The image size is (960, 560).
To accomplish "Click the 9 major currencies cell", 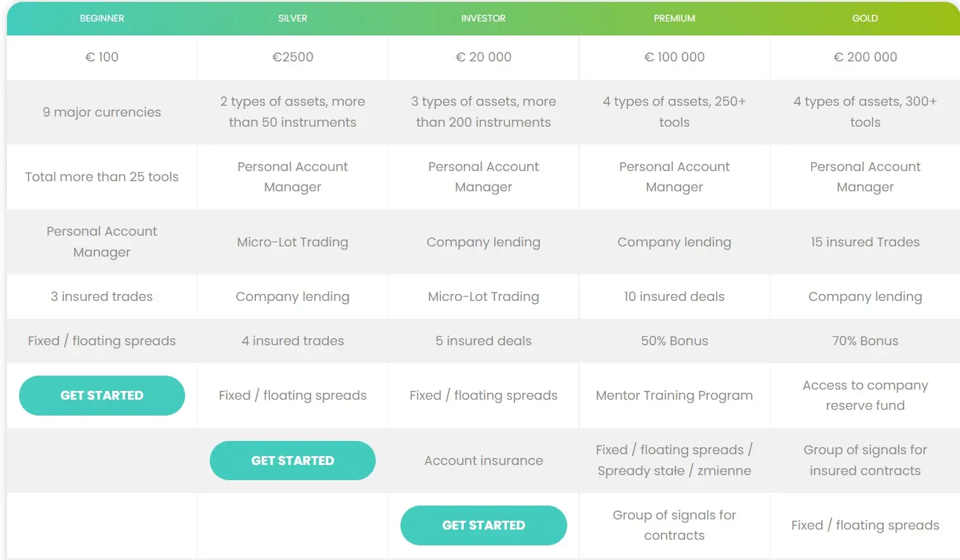I will 102,112.
